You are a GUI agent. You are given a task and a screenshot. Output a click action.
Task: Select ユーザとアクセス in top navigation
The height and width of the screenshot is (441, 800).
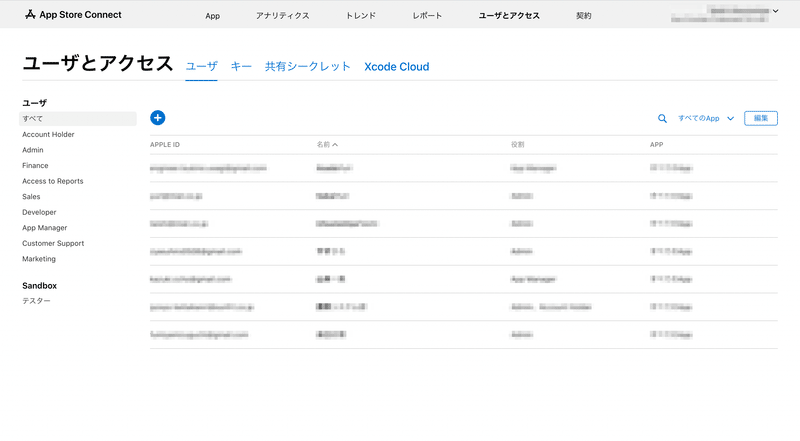coord(509,16)
